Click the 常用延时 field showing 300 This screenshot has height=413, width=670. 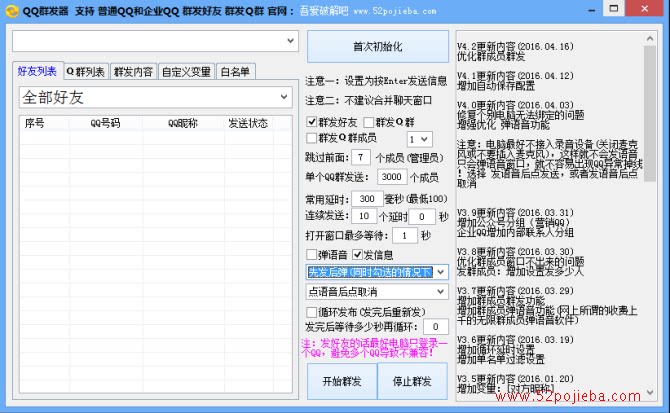point(367,199)
